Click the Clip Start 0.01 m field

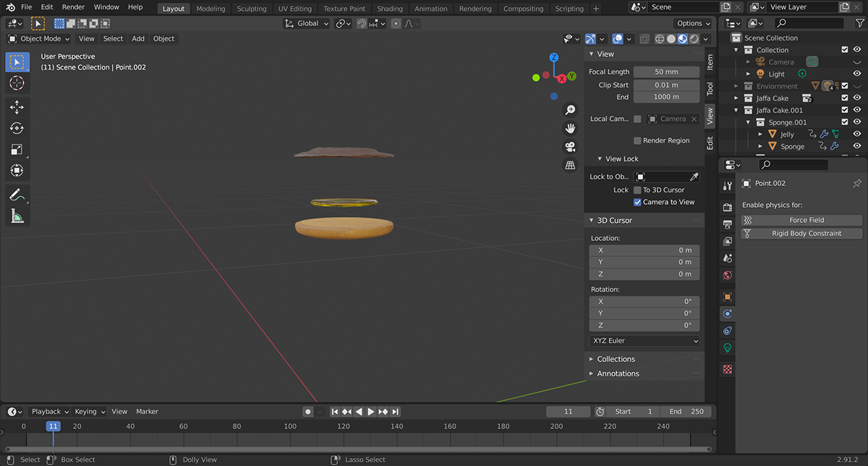[666, 85]
